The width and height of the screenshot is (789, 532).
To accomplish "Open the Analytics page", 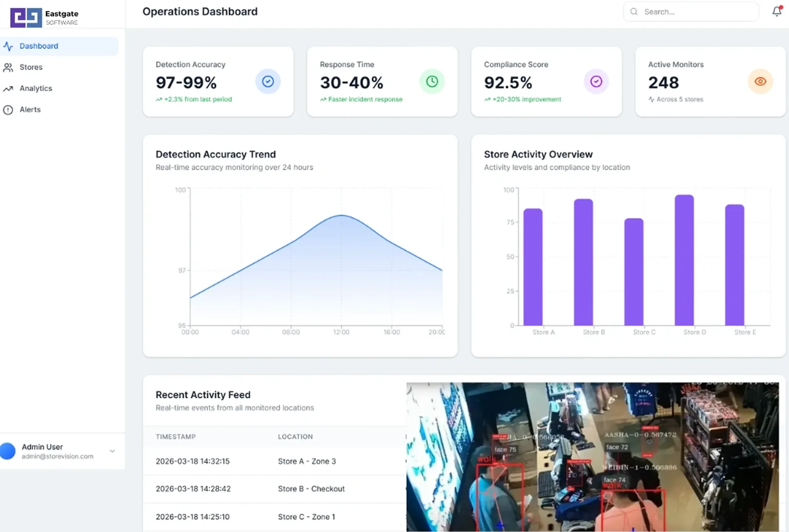I will (x=59, y=89).
